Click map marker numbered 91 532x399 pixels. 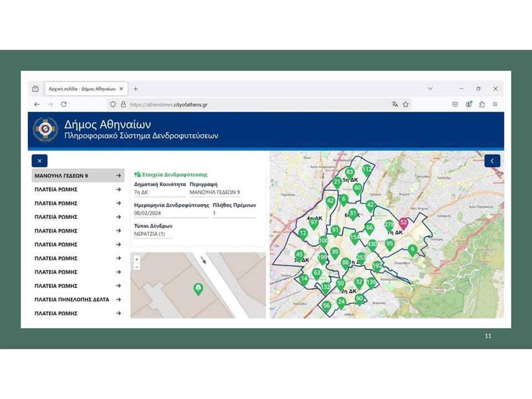click(335, 231)
